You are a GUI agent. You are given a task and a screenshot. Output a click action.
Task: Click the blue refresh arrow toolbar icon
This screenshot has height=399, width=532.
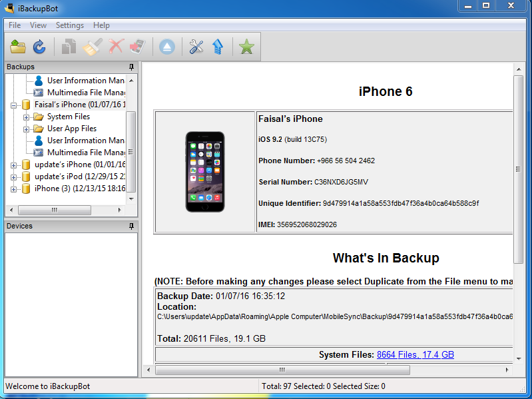[39, 47]
